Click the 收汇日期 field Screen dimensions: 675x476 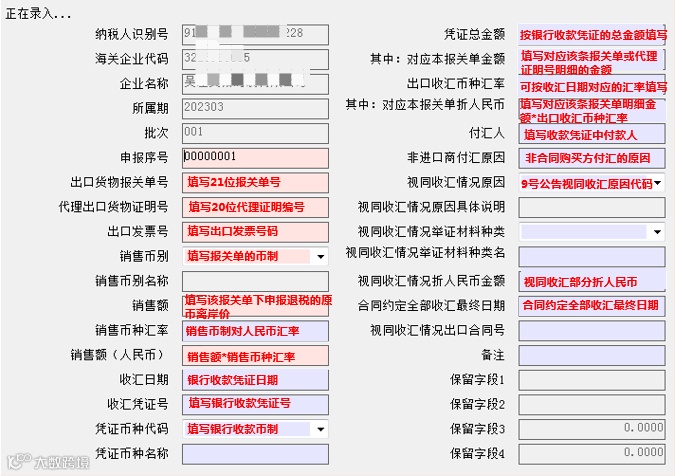coord(255,380)
